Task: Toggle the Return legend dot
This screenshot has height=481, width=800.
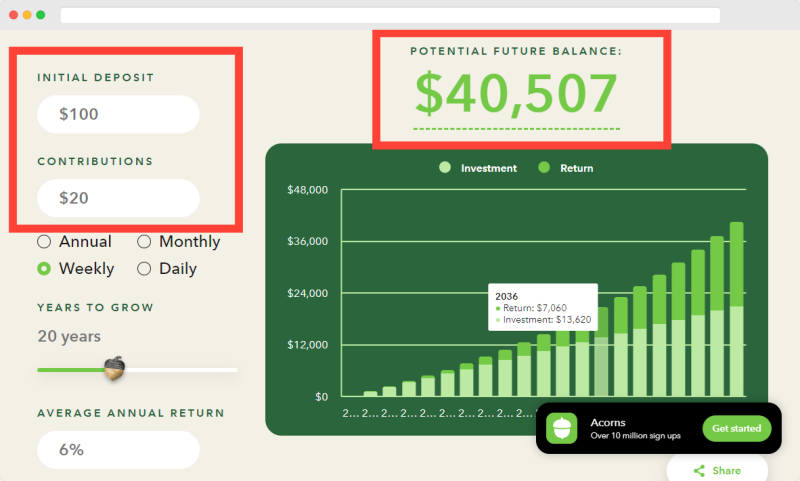Action: tap(544, 167)
